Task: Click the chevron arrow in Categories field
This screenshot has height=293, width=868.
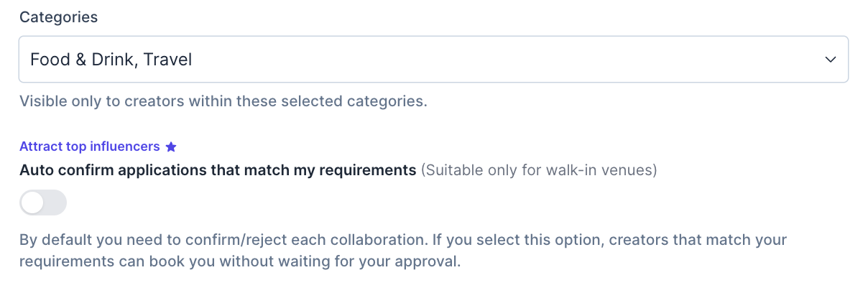Action: point(831,59)
